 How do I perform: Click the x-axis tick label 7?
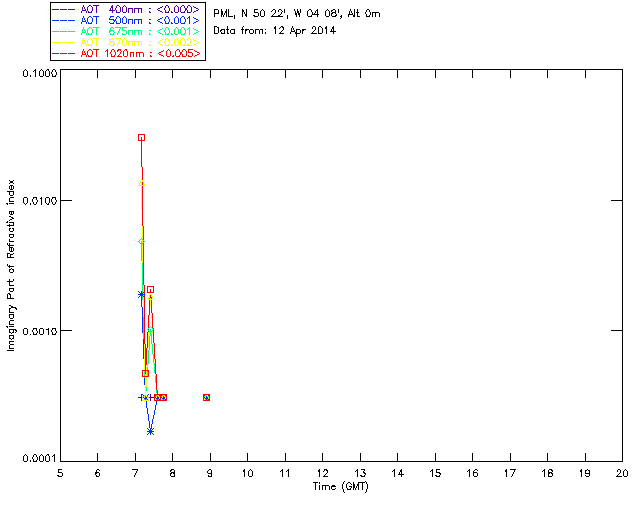click(135, 473)
